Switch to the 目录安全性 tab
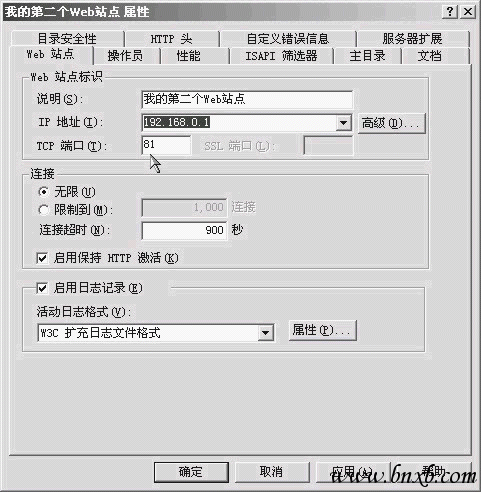Screen dimensions: 481x492 [67, 39]
